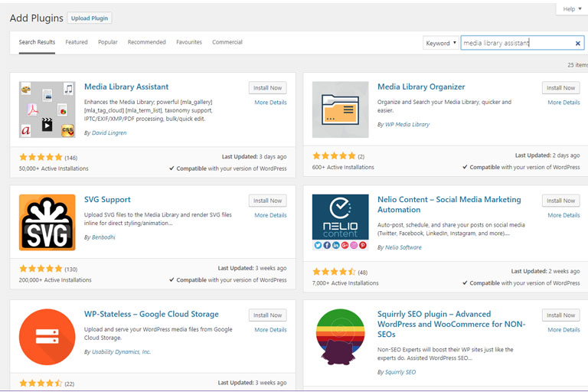Select the '50,000+ Active Installations' text
Image resolution: width=588 pixels, height=392 pixels.
point(54,168)
